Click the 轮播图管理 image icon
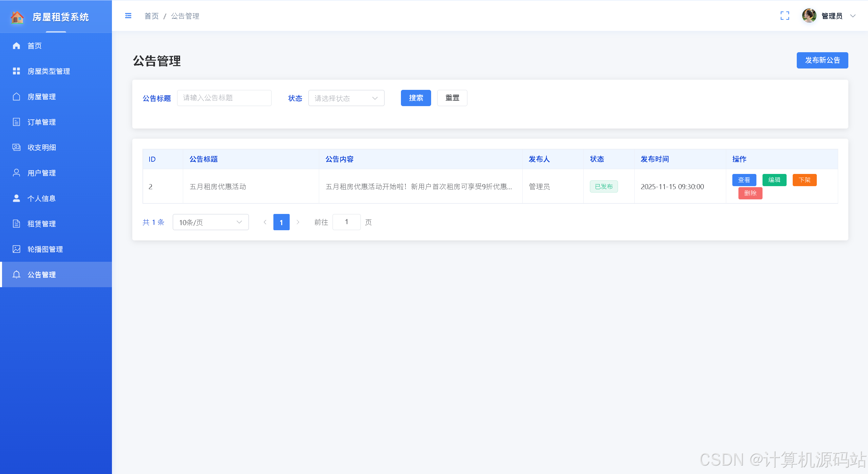The image size is (868, 474). pos(16,249)
